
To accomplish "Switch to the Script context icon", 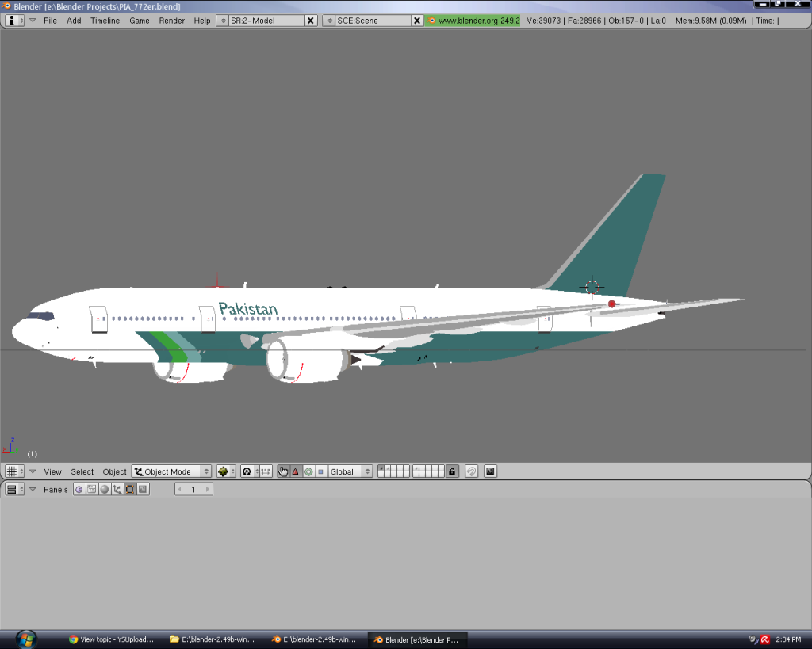I will click(92, 489).
